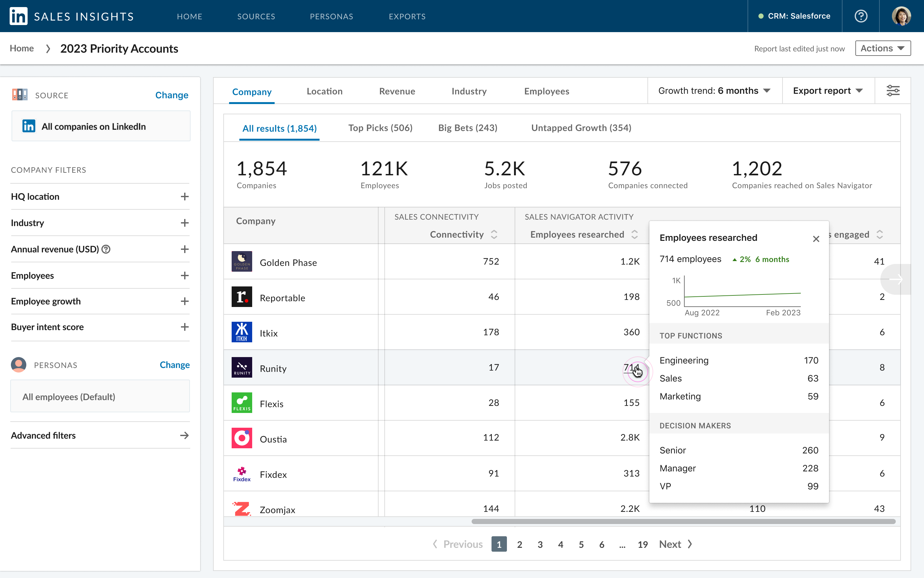This screenshot has height=578, width=924.
Task: Click Annual revenue info help icon
Action: (x=106, y=249)
